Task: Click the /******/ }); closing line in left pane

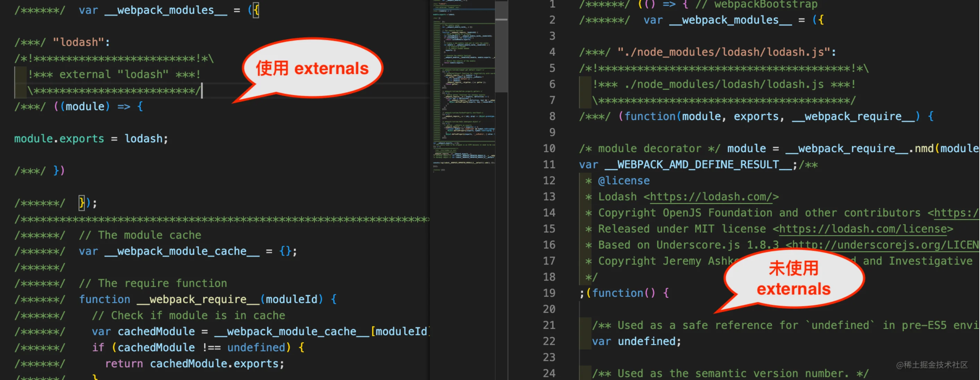Action: pos(56,203)
